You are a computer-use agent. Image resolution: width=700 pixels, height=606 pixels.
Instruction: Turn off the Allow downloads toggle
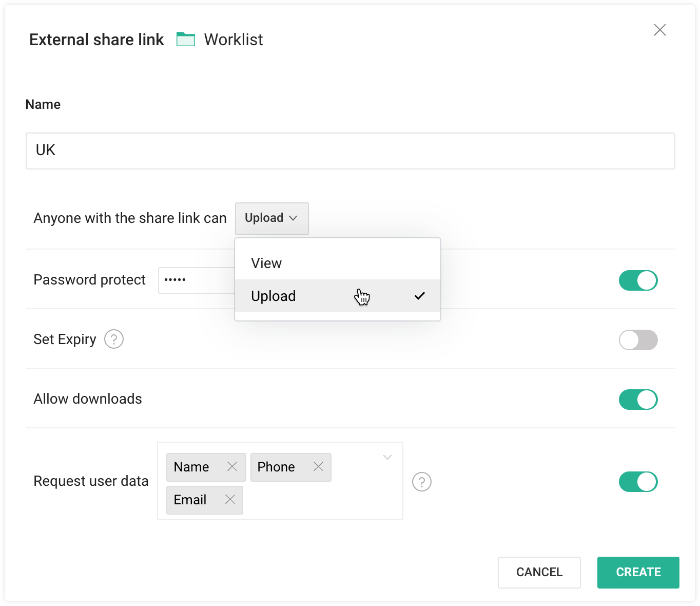click(638, 400)
